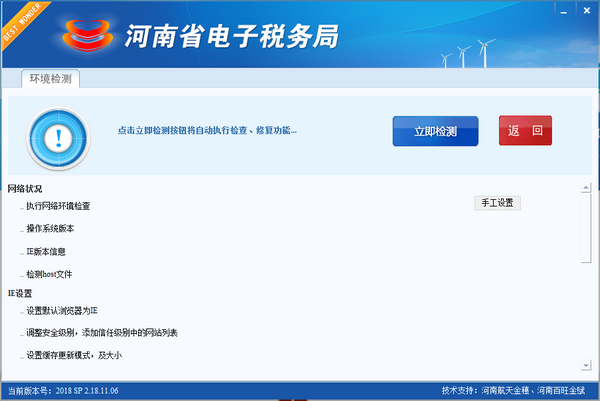The image size is (600, 401).
Task: Select the 环境检测 tab
Action: coord(50,79)
